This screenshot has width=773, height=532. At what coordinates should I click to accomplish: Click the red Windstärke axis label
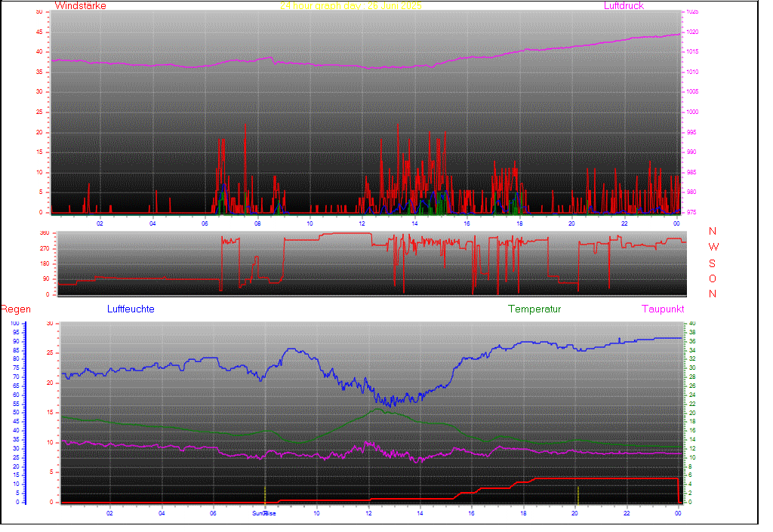coord(81,5)
